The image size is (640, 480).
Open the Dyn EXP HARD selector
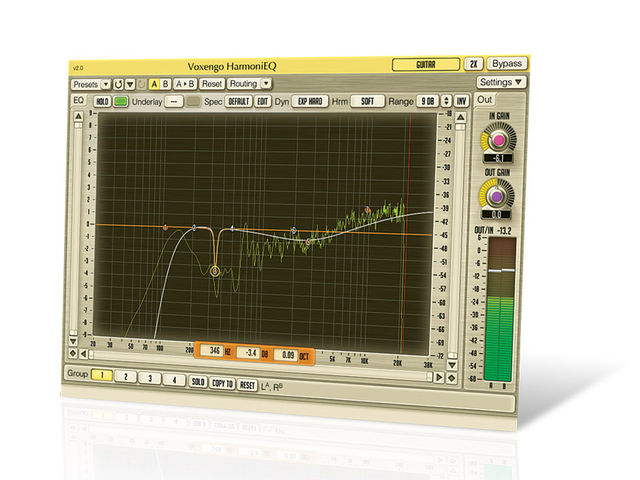pos(310,101)
